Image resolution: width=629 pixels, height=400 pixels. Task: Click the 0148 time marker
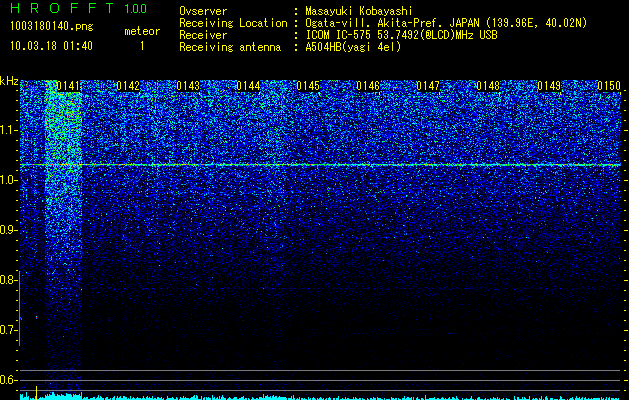coord(488,86)
